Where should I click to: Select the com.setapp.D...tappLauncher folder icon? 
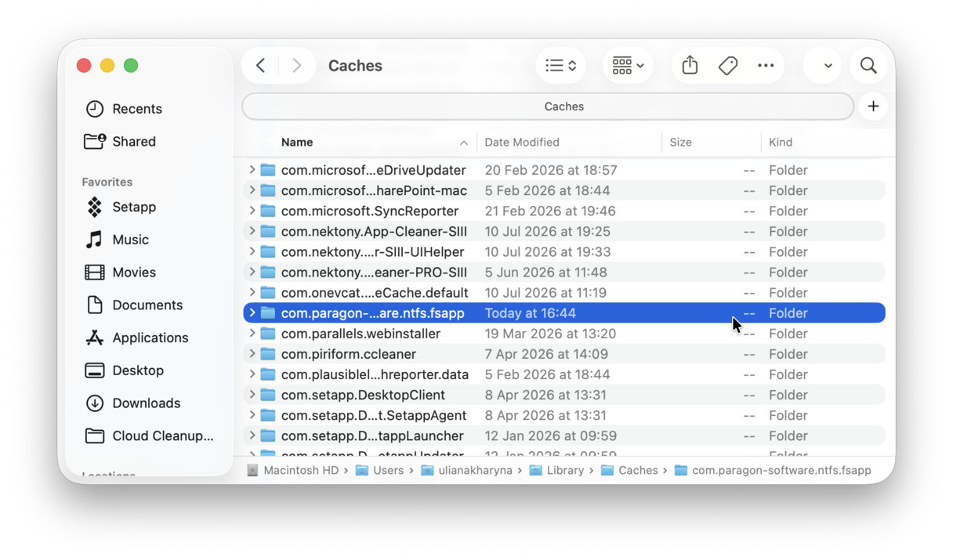(x=268, y=435)
